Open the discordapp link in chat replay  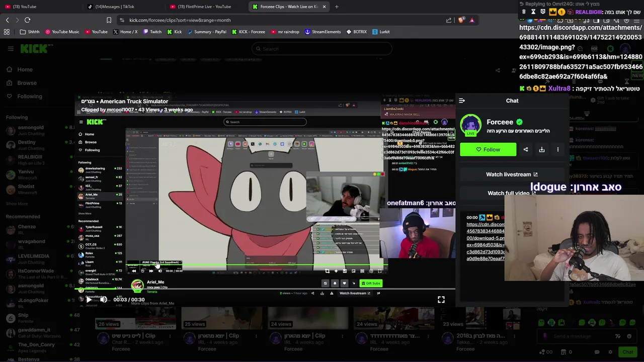pos(485,241)
